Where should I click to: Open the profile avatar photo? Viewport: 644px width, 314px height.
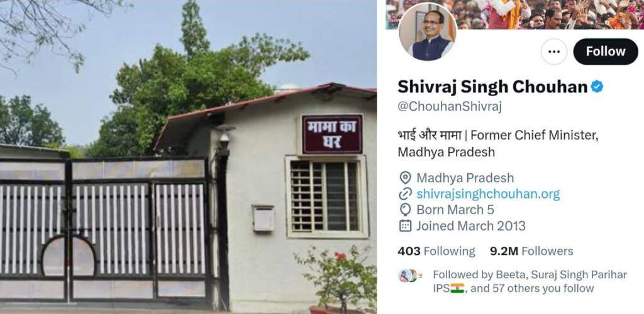[427, 32]
